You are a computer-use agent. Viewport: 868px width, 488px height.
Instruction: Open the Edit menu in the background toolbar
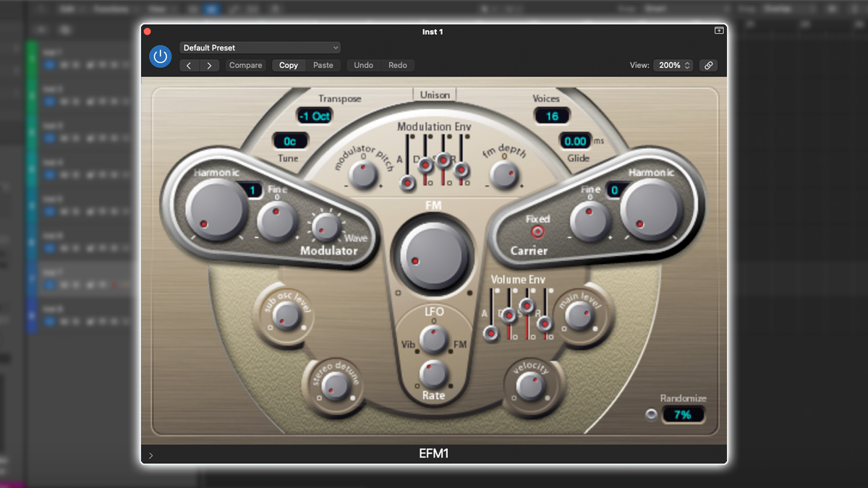67,9
